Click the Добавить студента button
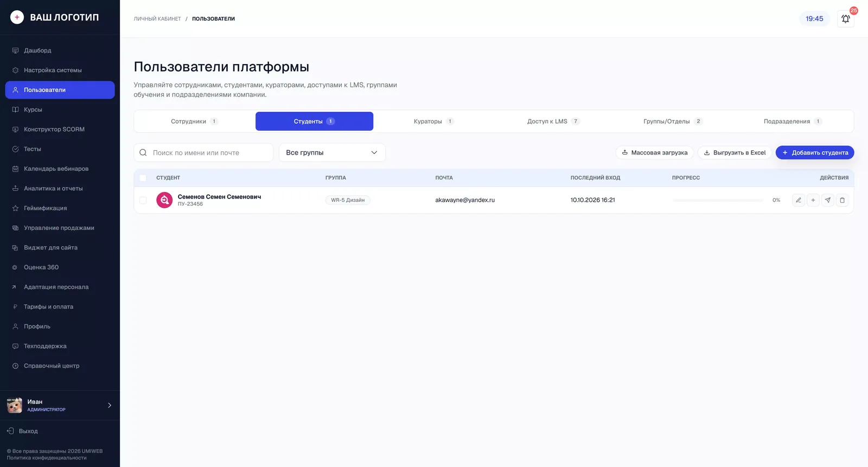 coord(815,153)
